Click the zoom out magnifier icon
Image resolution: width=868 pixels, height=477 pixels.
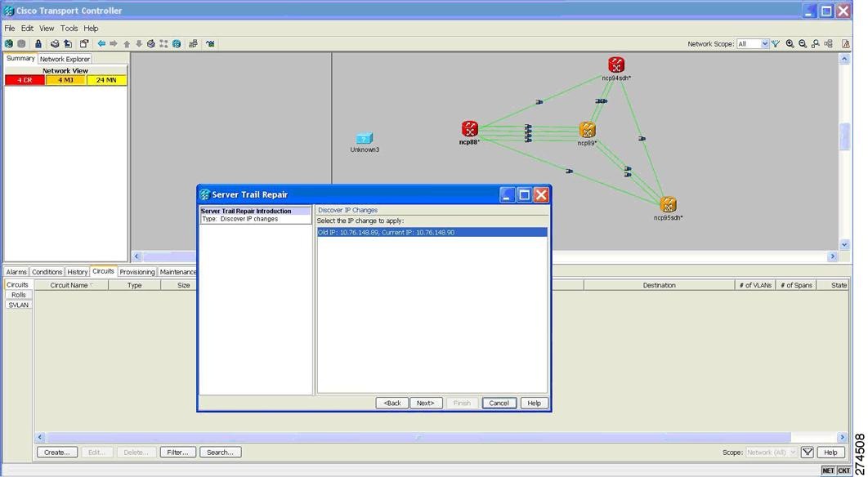[x=803, y=44]
